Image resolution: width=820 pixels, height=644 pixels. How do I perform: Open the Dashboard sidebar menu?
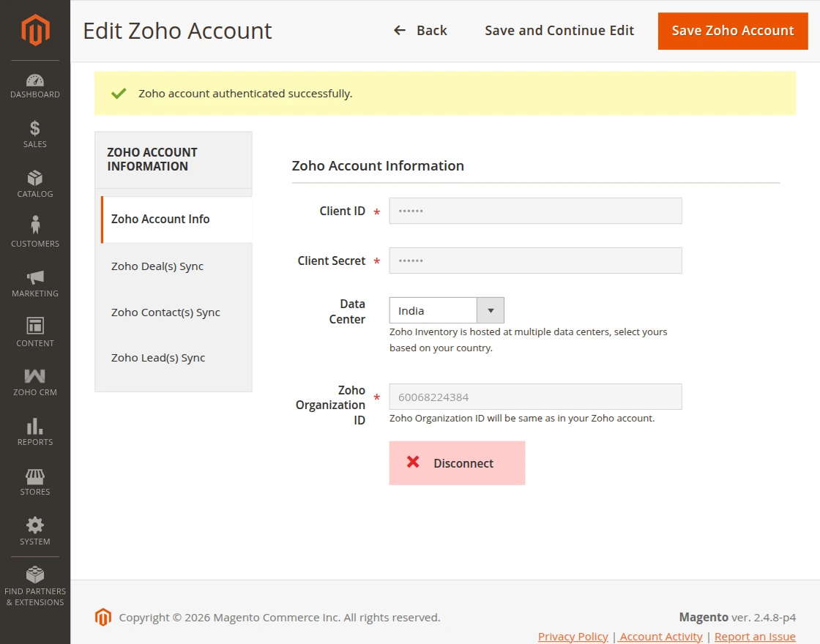[35, 86]
